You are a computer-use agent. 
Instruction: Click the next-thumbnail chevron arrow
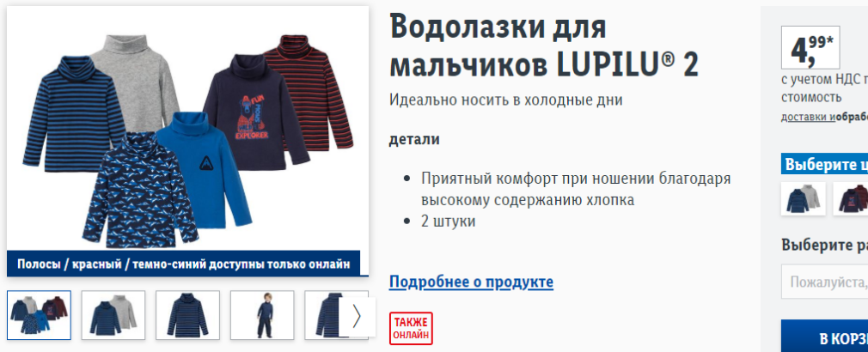(x=357, y=317)
